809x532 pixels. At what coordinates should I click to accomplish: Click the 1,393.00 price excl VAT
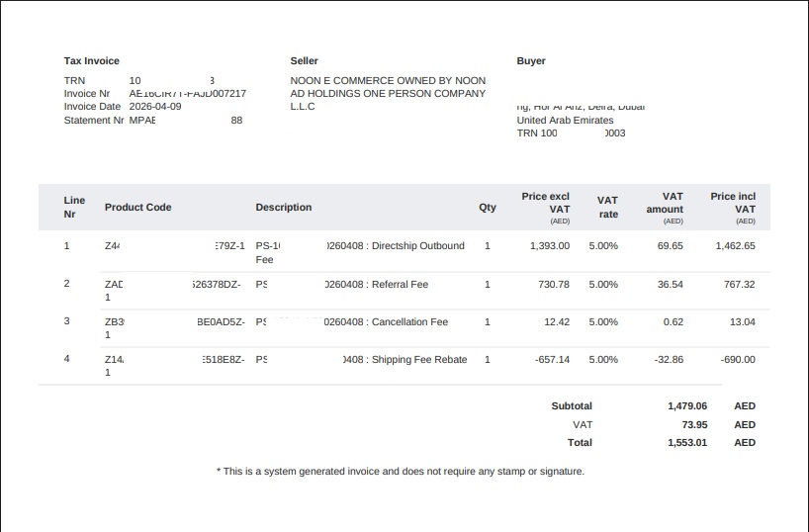coord(550,246)
